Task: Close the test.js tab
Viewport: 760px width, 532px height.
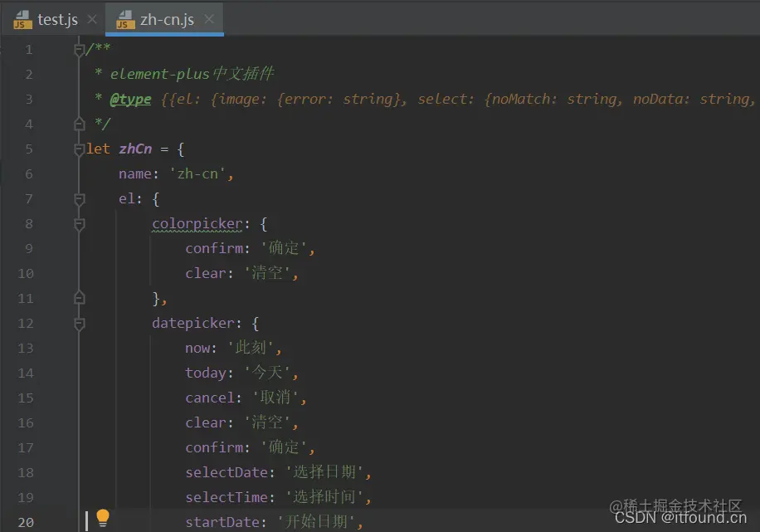Action: pyautogui.click(x=91, y=19)
